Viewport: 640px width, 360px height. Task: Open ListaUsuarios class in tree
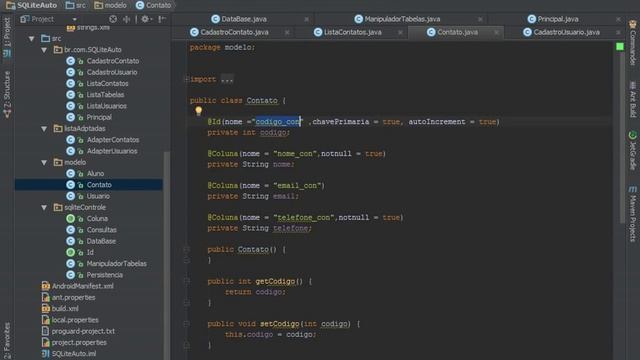(107, 106)
